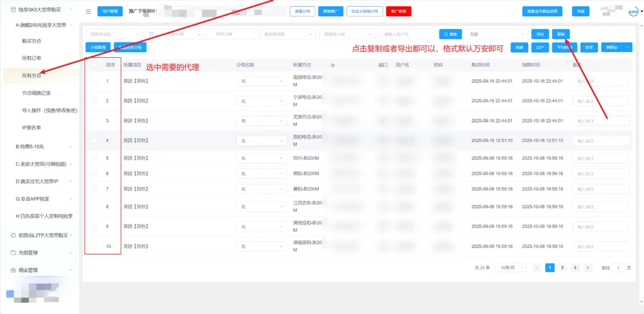The height and width of the screenshot is (314, 644).
Task: Select 所有节点 in the sidebar
Action: click(x=32, y=76)
